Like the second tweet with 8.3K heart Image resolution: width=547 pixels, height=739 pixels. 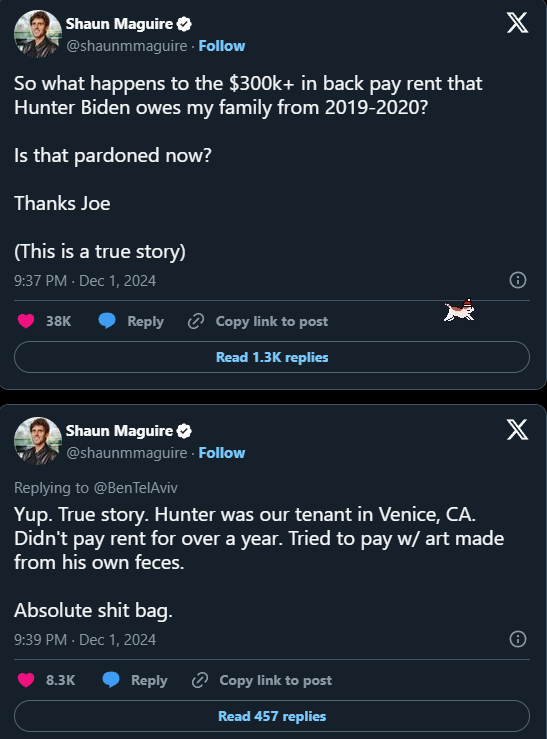click(26, 680)
